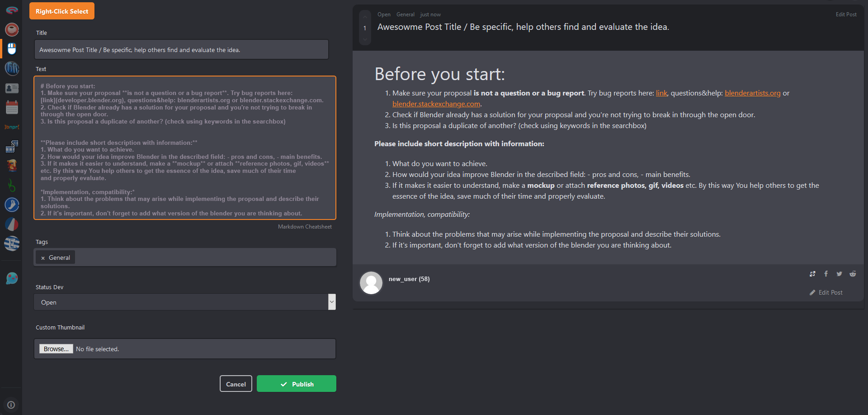Click the new_user (58) username
Screen dimensions: 868x415
pyautogui.click(x=409, y=279)
